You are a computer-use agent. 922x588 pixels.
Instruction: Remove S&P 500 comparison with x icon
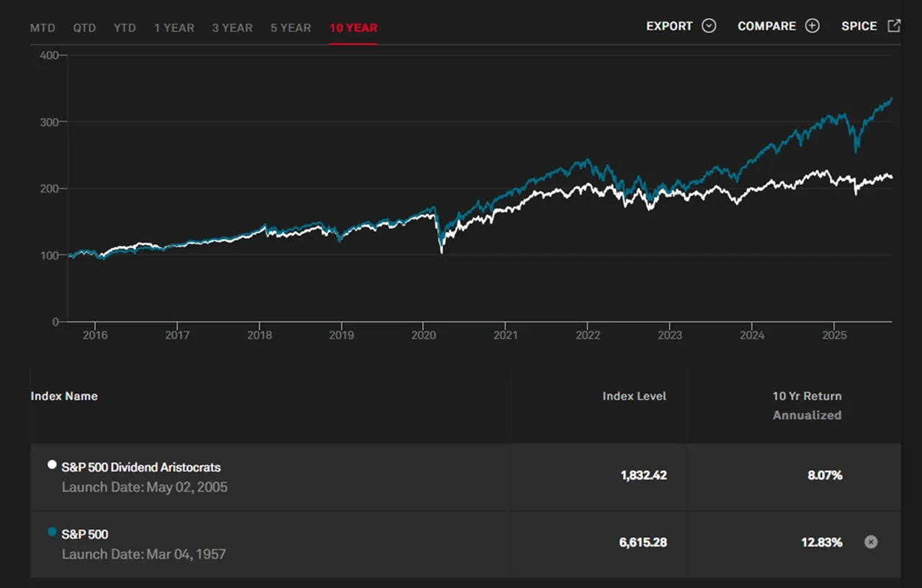[x=871, y=542]
